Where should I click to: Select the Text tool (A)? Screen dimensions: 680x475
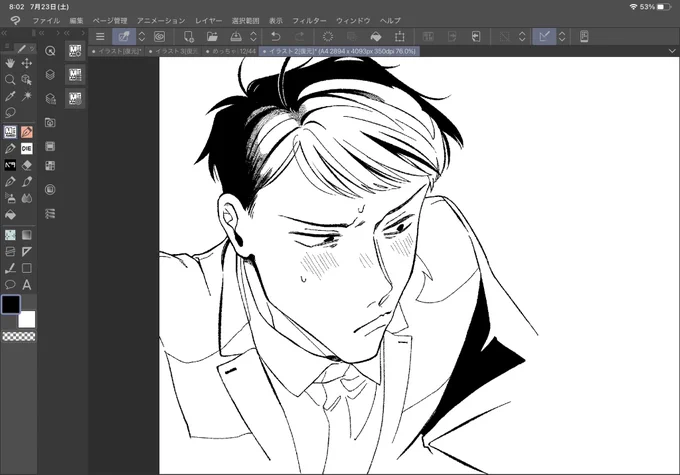(x=26, y=285)
